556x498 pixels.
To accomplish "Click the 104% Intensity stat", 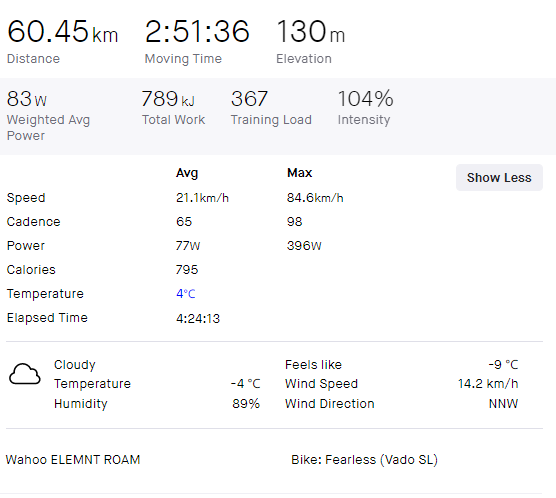I will coord(365,99).
